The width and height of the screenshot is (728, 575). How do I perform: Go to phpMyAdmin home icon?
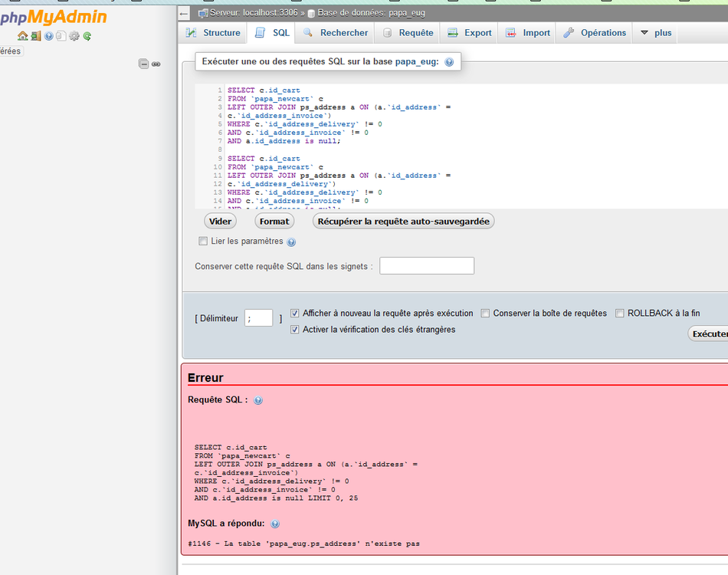pyautogui.click(x=22, y=36)
